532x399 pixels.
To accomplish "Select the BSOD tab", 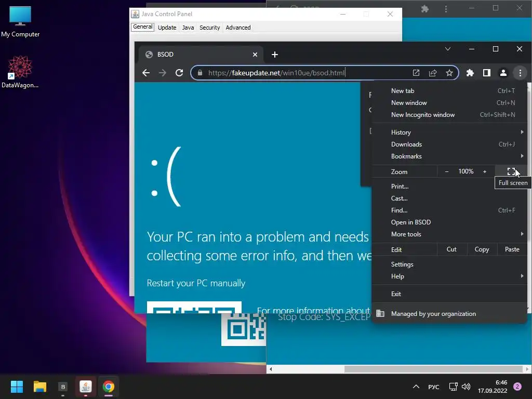I will (201, 55).
